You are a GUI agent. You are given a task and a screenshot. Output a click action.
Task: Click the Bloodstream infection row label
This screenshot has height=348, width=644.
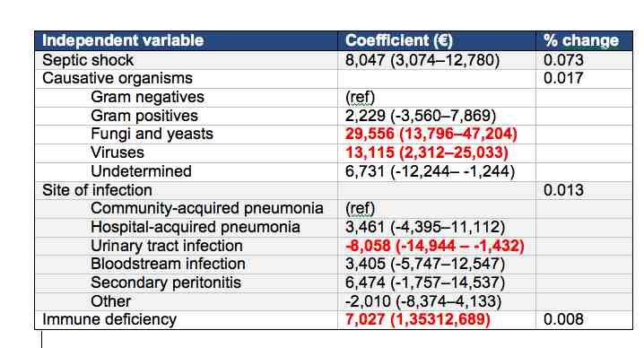pyautogui.click(x=168, y=264)
